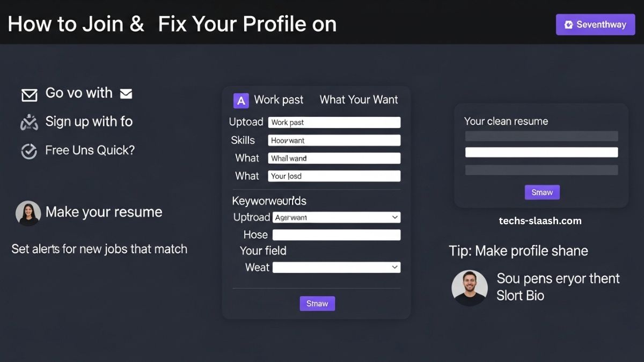Click the envelope icon before Go vo with

point(30,94)
